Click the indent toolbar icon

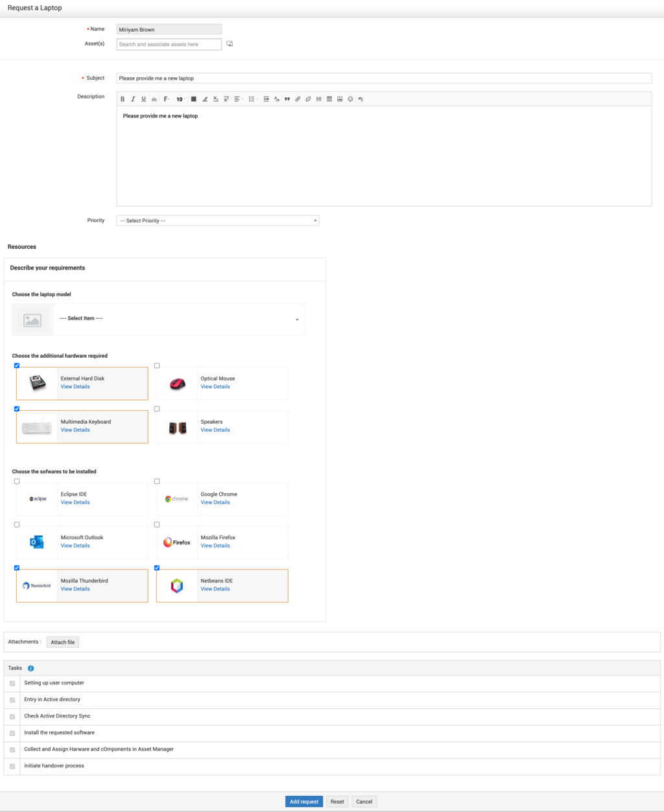click(x=266, y=99)
